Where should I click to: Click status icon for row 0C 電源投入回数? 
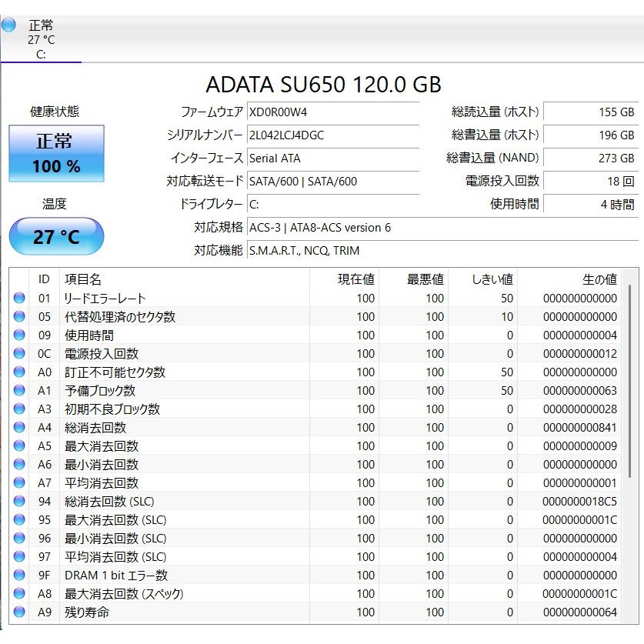click(19, 353)
